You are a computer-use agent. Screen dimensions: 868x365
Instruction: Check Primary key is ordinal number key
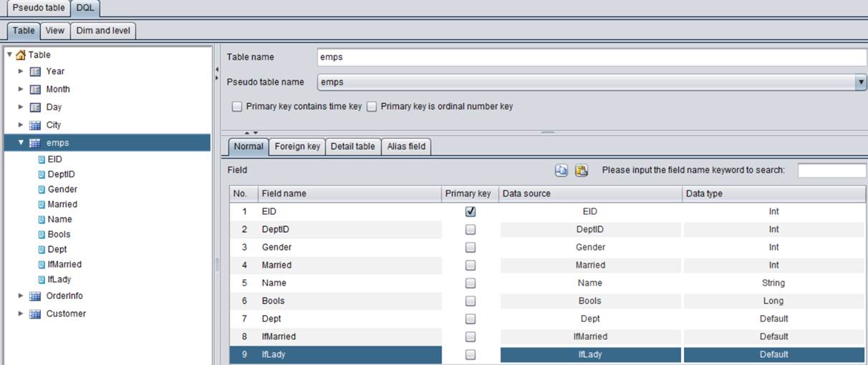tap(372, 107)
